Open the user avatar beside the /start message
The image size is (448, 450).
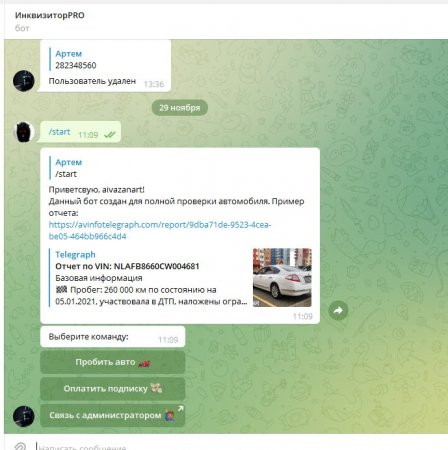click(24, 132)
